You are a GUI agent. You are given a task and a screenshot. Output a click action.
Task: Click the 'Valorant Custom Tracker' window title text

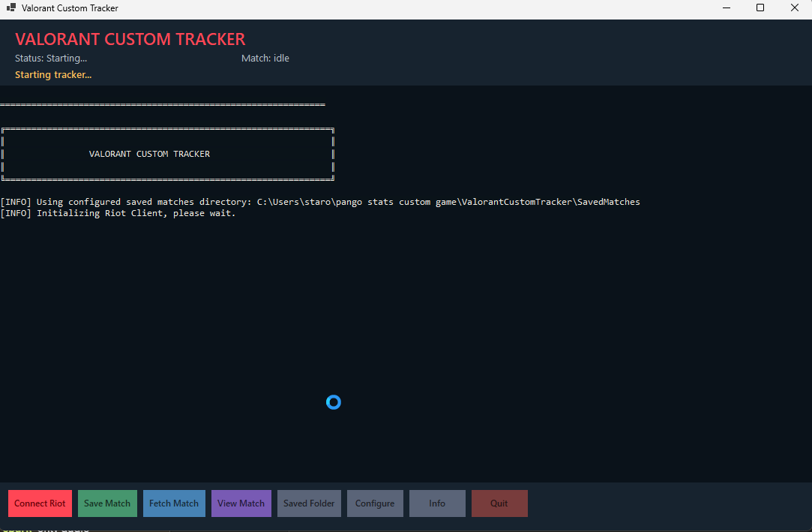pyautogui.click(x=70, y=8)
